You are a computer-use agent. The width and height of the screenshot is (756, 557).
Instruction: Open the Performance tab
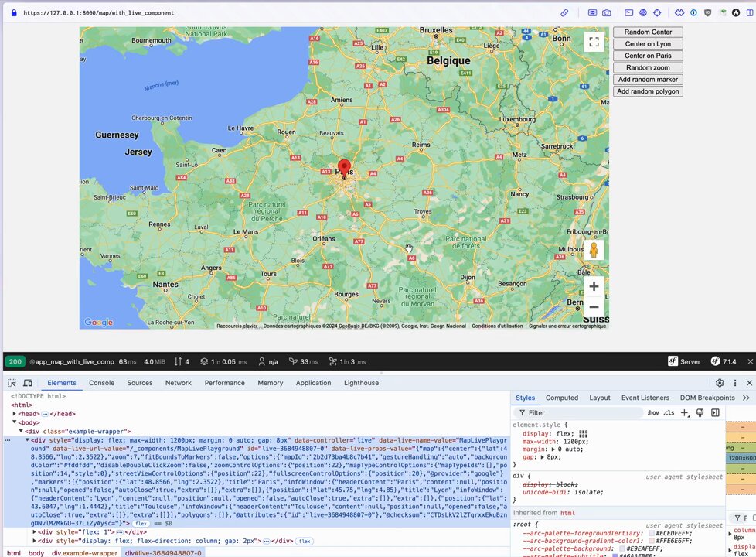tap(225, 383)
